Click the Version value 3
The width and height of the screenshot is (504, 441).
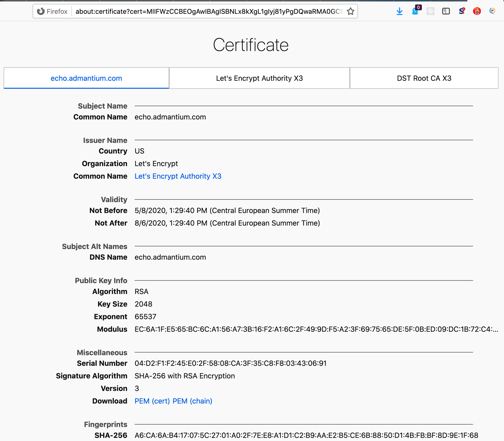click(x=137, y=389)
